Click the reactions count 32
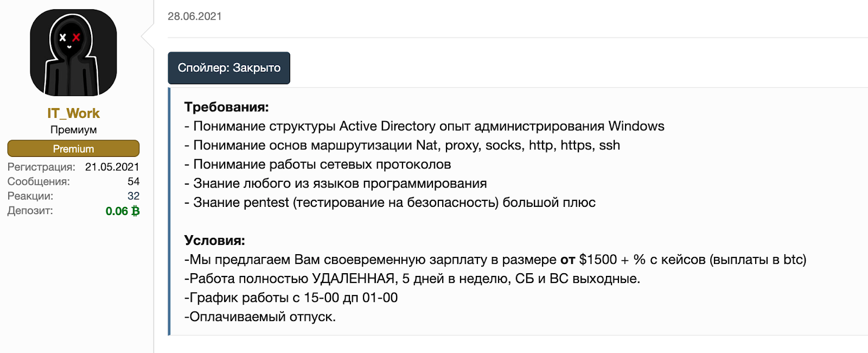Viewport: 868px width, 353px height. tap(133, 196)
